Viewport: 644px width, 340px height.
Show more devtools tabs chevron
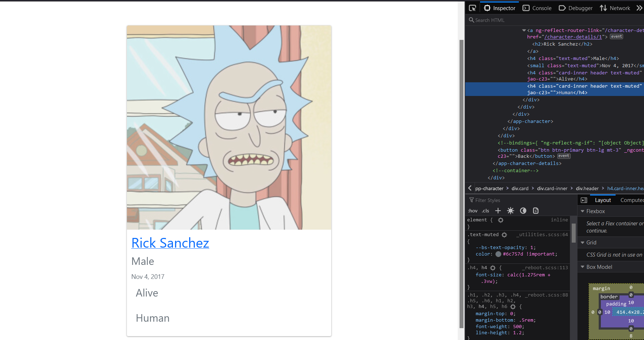tap(639, 8)
